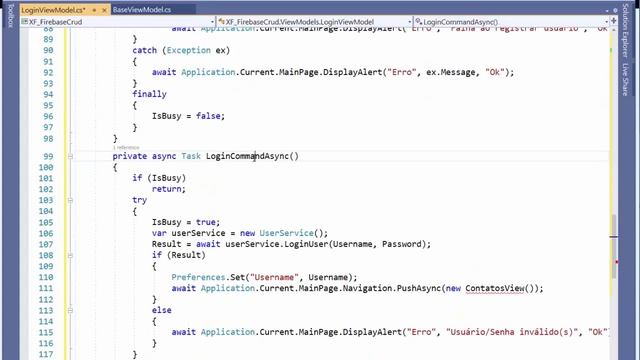Click the split editor icon above scrollbar
The image size is (640, 360).
(x=613, y=21)
